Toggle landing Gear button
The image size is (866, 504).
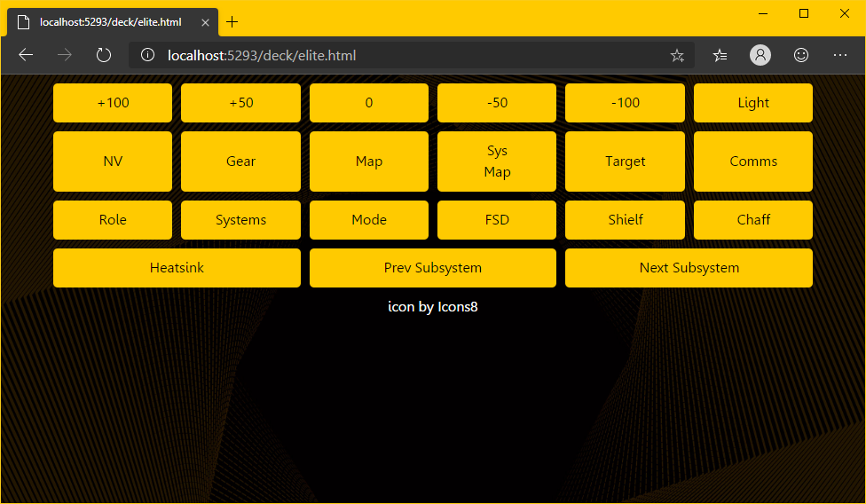[240, 161]
